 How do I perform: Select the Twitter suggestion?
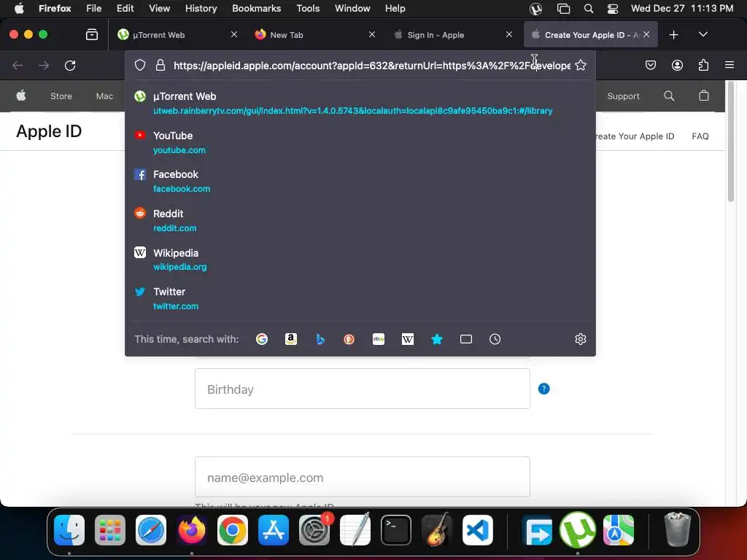[x=360, y=298]
